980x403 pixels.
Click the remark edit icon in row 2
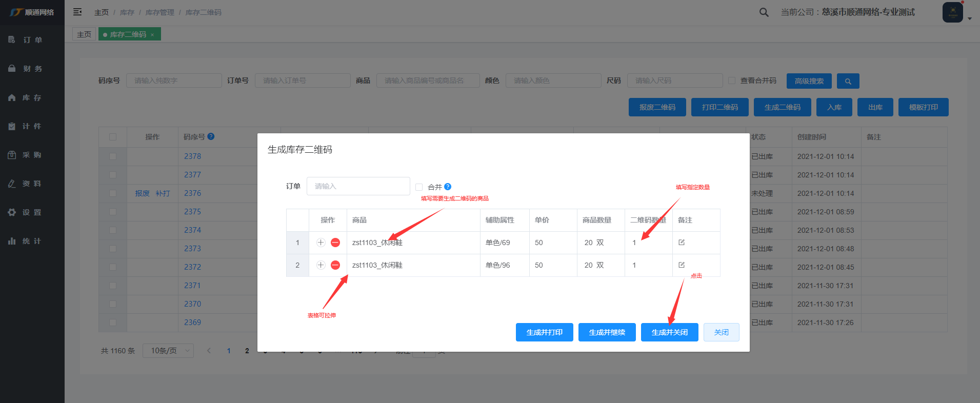click(x=682, y=265)
